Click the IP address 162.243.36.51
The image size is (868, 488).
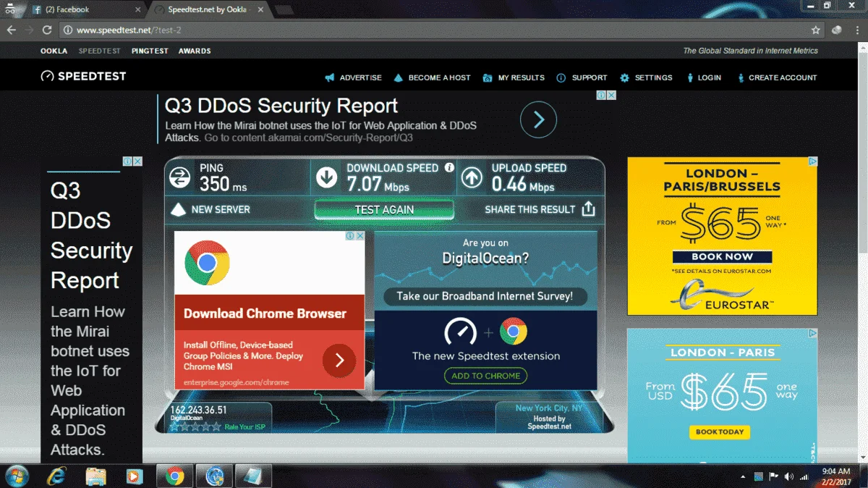coord(198,410)
